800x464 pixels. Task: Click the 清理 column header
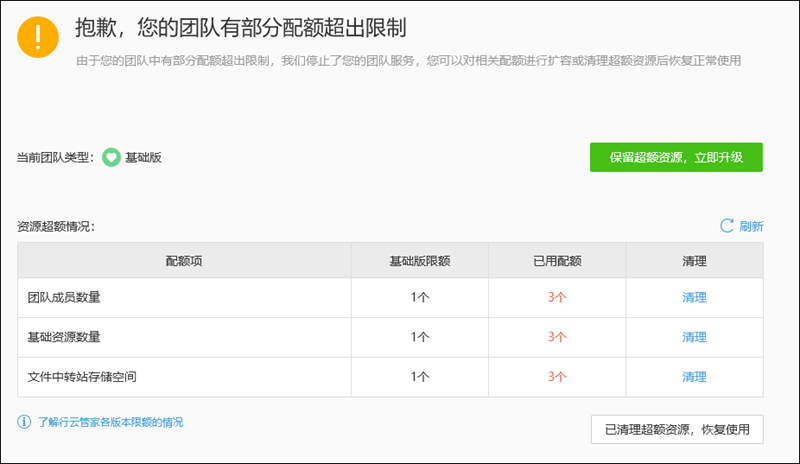coord(694,261)
